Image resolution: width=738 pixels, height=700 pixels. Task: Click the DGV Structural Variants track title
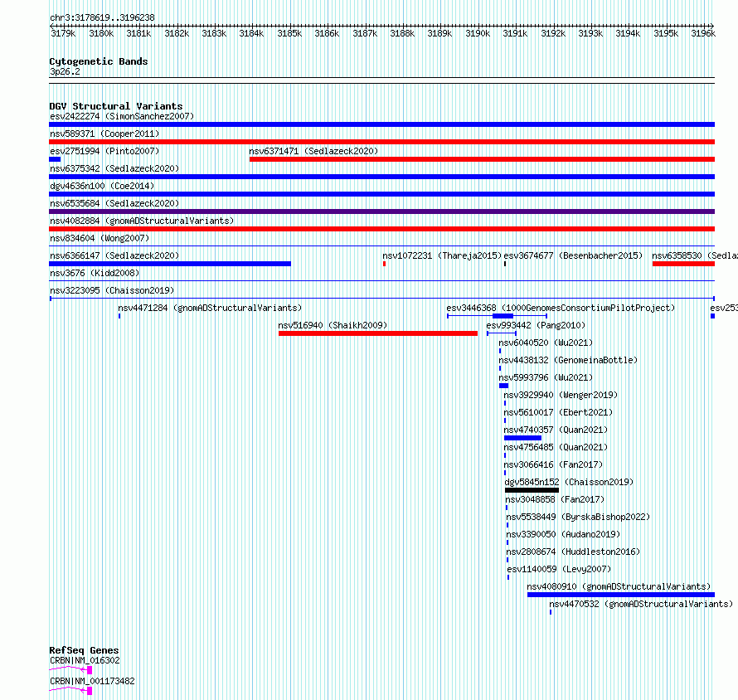coord(116,106)
